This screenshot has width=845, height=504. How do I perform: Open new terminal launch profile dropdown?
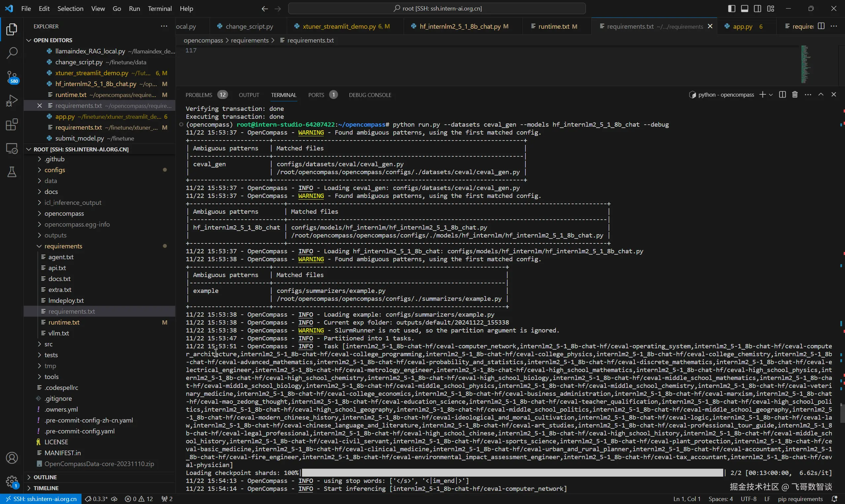(x=771, y=95)
